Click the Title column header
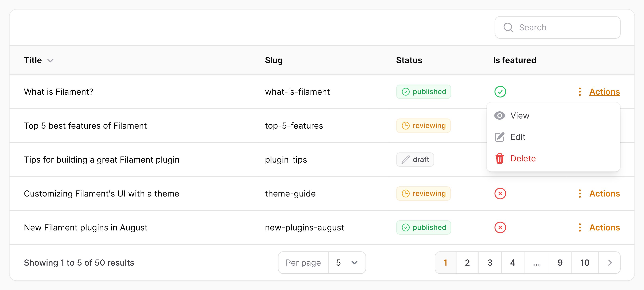644x290 pixels. [33, 60]
